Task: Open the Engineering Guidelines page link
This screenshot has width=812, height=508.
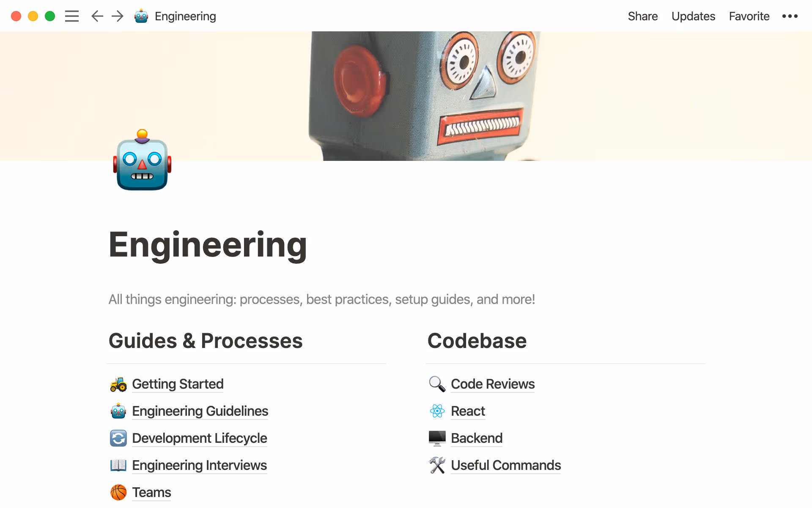Action: pos(200,411)
